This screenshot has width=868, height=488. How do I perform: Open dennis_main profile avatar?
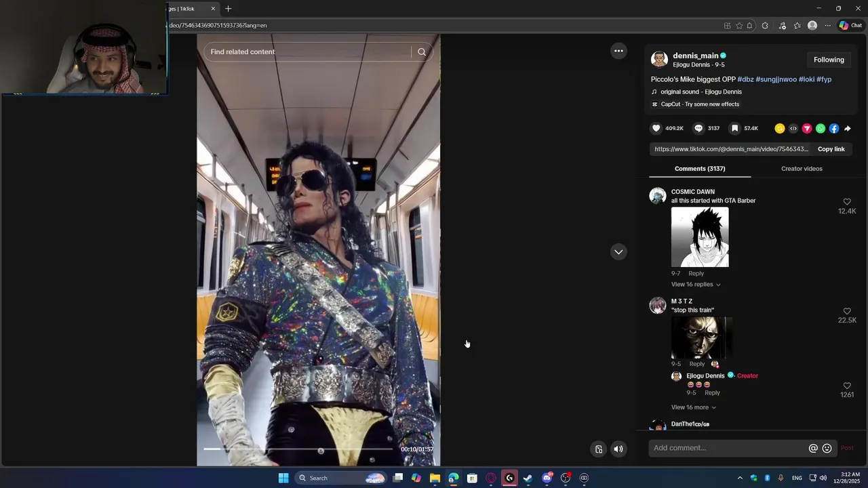[x=659, y=60]
